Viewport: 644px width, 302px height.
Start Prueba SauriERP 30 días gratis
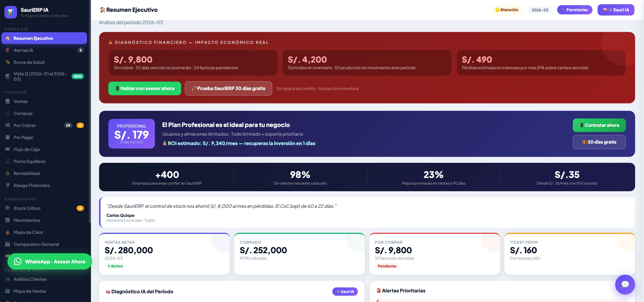[x=228, y=88]
